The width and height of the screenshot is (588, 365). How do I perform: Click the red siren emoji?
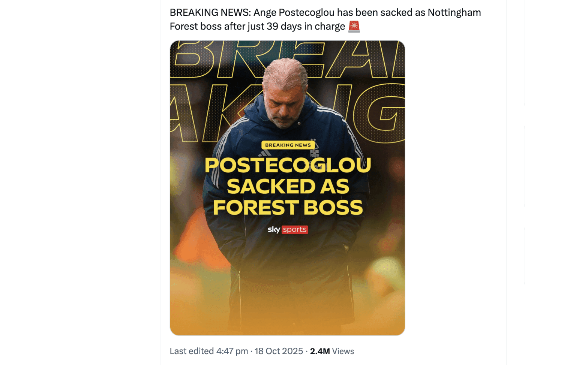coord(354,27)
